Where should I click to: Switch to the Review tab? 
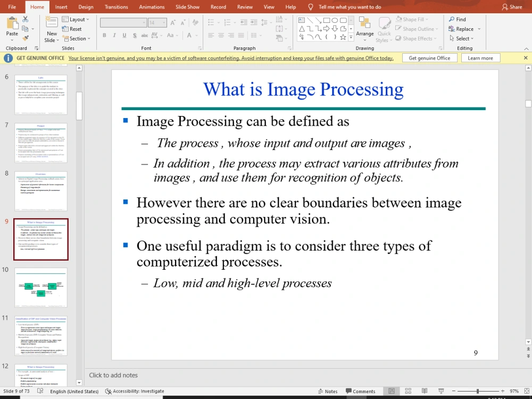[x=245, y=7]
